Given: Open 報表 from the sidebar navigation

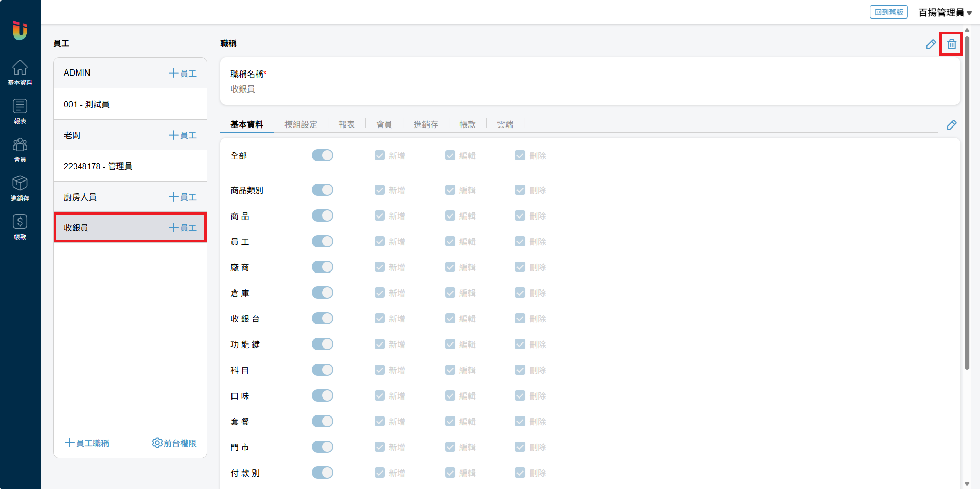Looking at the screenshot, I should [x=20, y=111].
